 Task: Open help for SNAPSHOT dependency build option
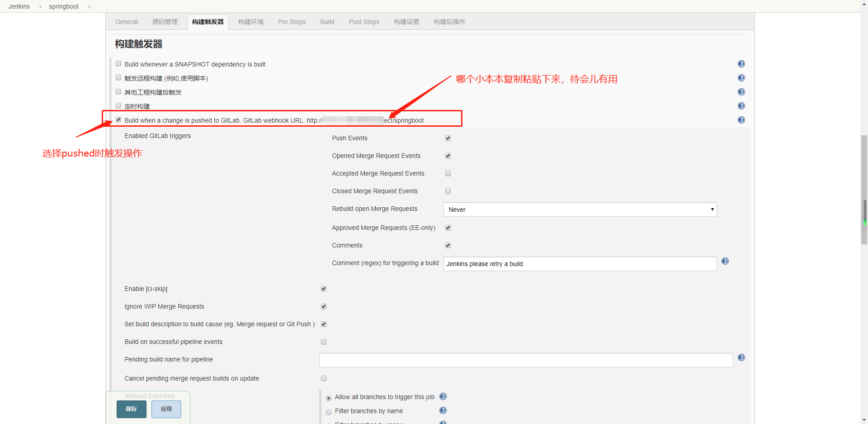click(741, 64)
